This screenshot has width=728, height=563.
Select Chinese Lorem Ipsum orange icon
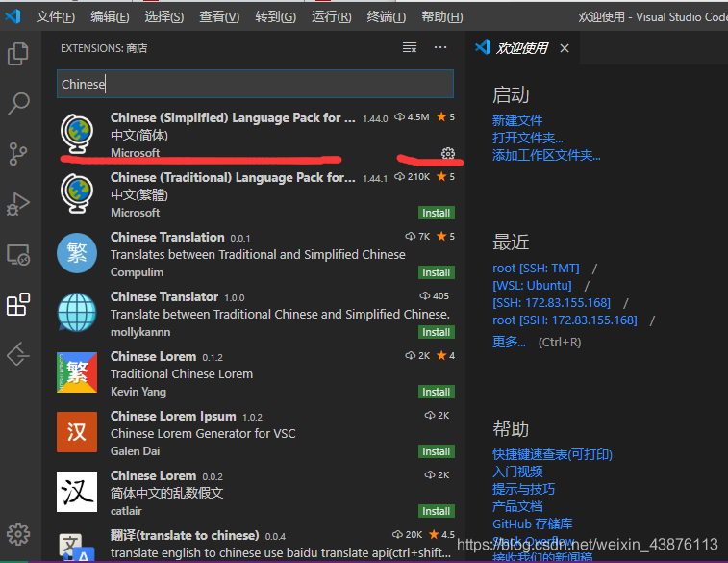[x=77, y=432]
